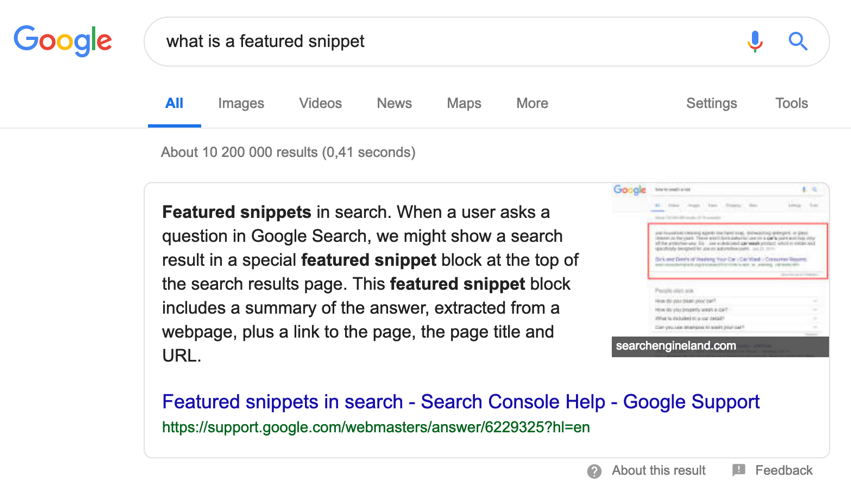Click the microphone voice search icon
The image size is (851, 500).
pyautogui.click(x=755, y=41)
